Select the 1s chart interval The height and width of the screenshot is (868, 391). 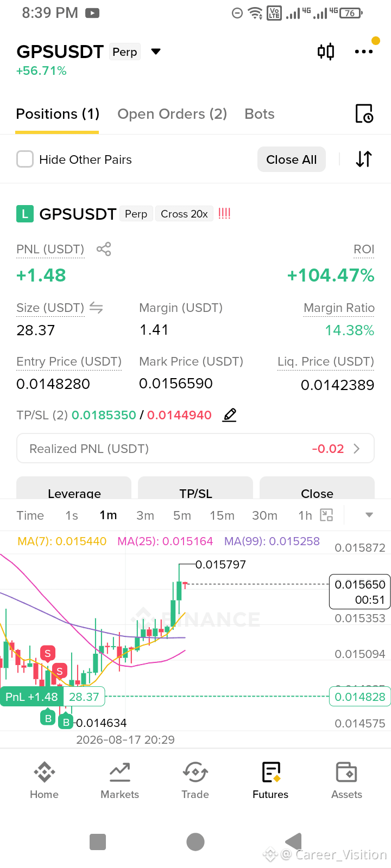click(x=72, y=515)
